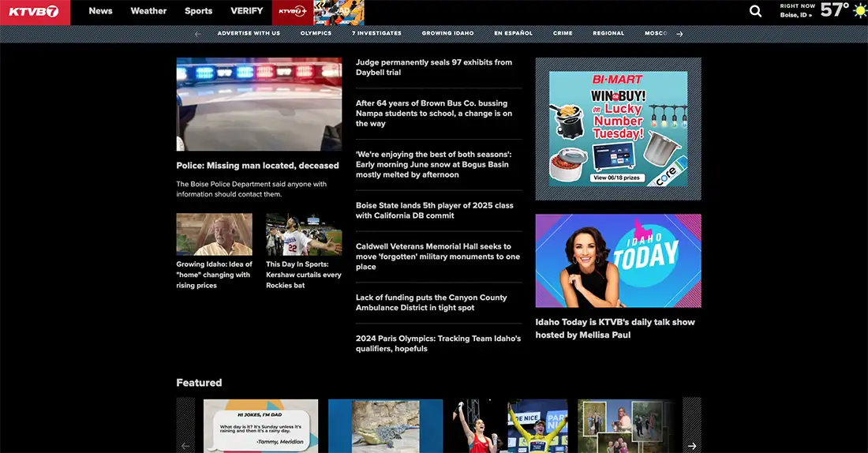Open the Sports menu
The width and height of the screenshot is (868, 453).
198,11
